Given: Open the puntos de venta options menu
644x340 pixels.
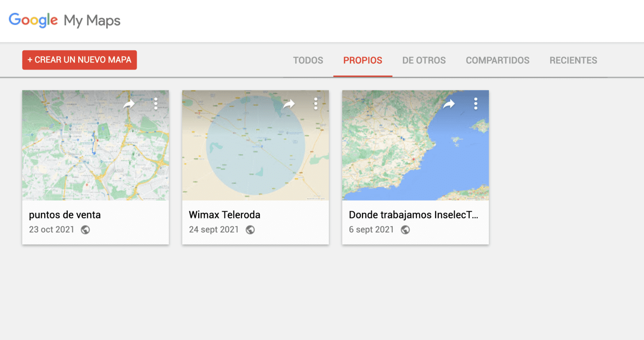Looking at the screenshot, I should (x=156, y=104).
